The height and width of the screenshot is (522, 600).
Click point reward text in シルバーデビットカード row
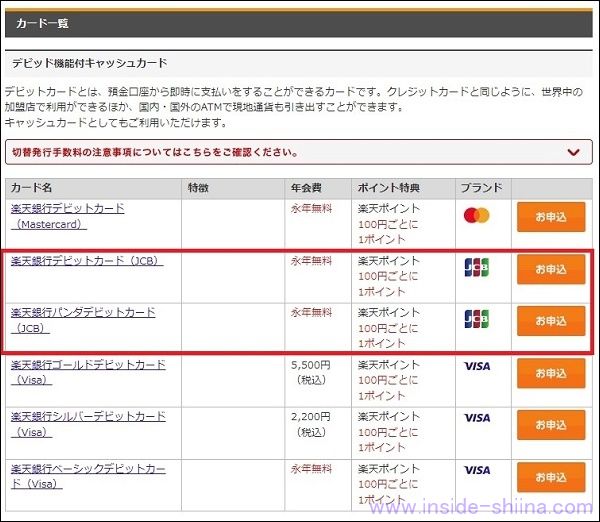tap(389, 432)
